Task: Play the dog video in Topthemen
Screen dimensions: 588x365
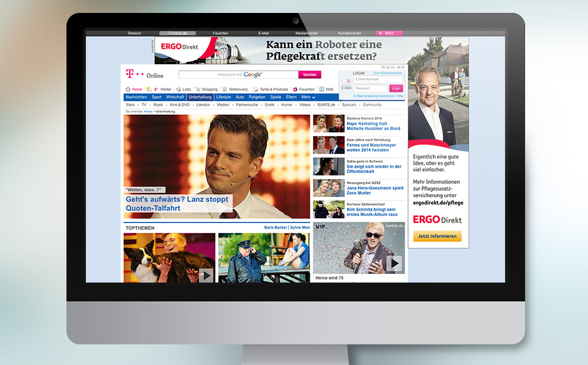Action: tap(206, 276)
